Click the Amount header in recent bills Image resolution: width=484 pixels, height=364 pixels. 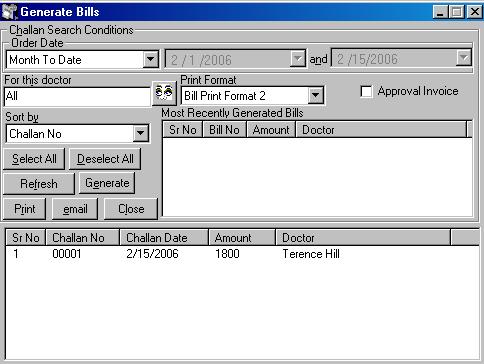coord(271,130)
